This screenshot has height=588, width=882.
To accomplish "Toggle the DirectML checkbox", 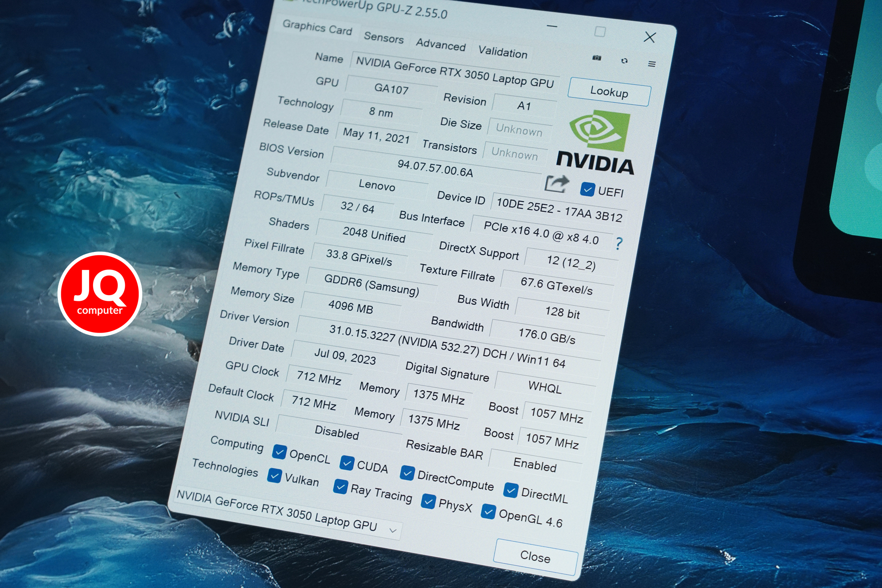I will pos(511,490).
